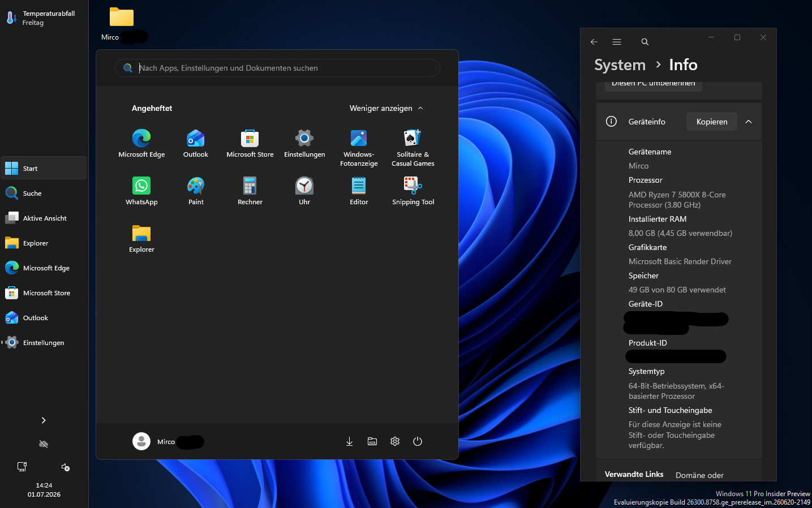Open Explorer from the taskbar

[44, 243]
